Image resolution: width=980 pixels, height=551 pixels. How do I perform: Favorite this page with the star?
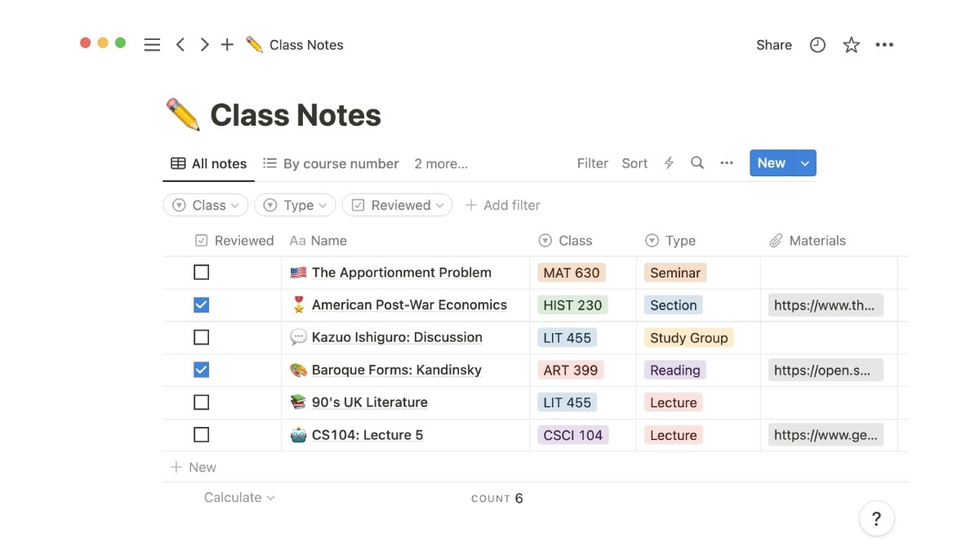851,45
